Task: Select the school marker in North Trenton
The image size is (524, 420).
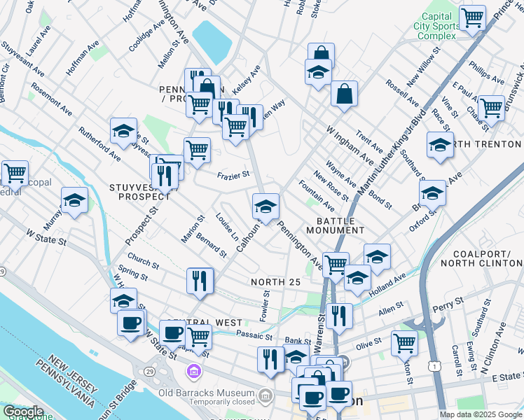Action: coord(440,146)
